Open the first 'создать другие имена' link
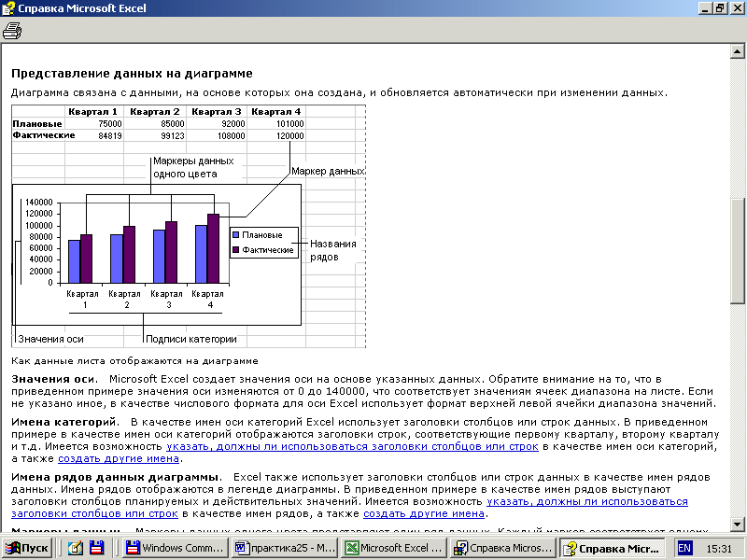Screen dimensions: 747x560 (x=119, y=458)
